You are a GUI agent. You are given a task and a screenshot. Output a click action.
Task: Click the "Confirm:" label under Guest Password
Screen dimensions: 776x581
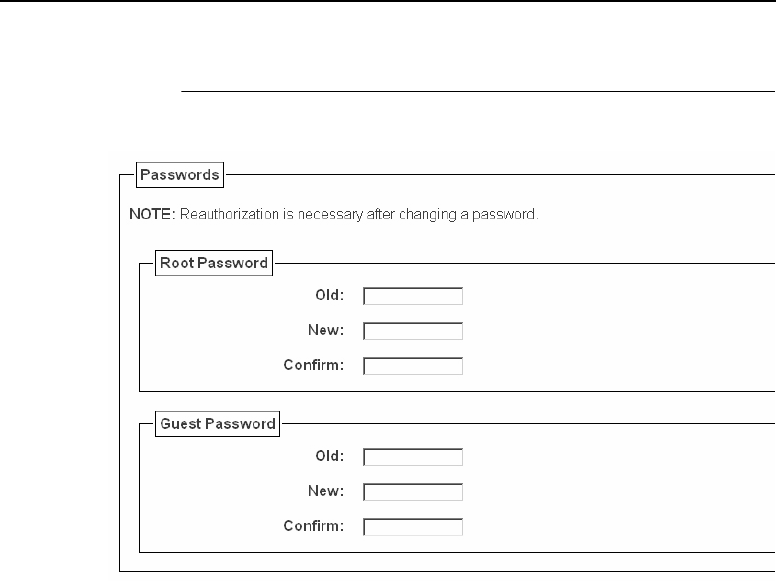(x=314, y=526)
